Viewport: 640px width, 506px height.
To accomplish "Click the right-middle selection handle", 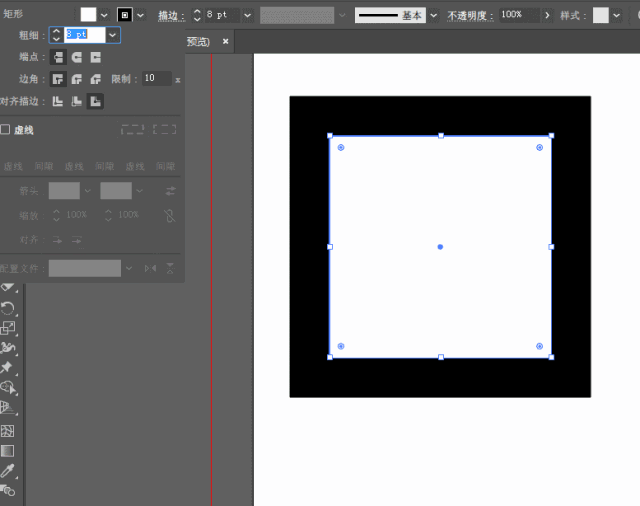I will [x=551, y=247].
